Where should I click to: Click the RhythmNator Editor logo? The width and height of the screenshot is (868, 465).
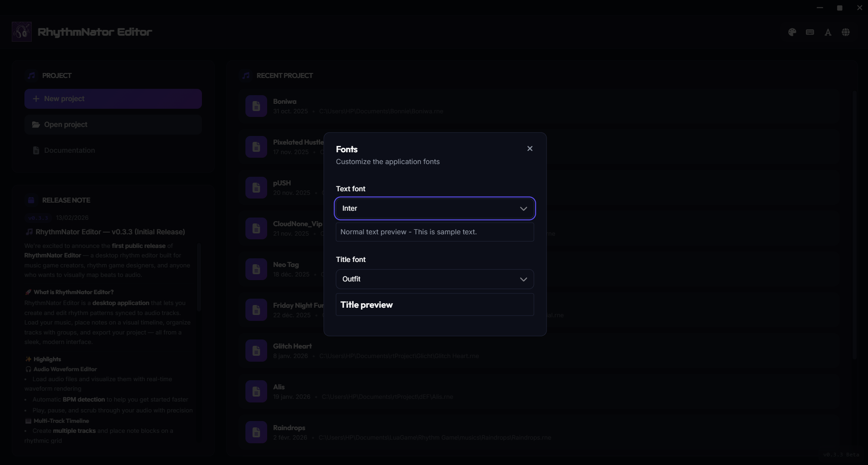(21, 31)
